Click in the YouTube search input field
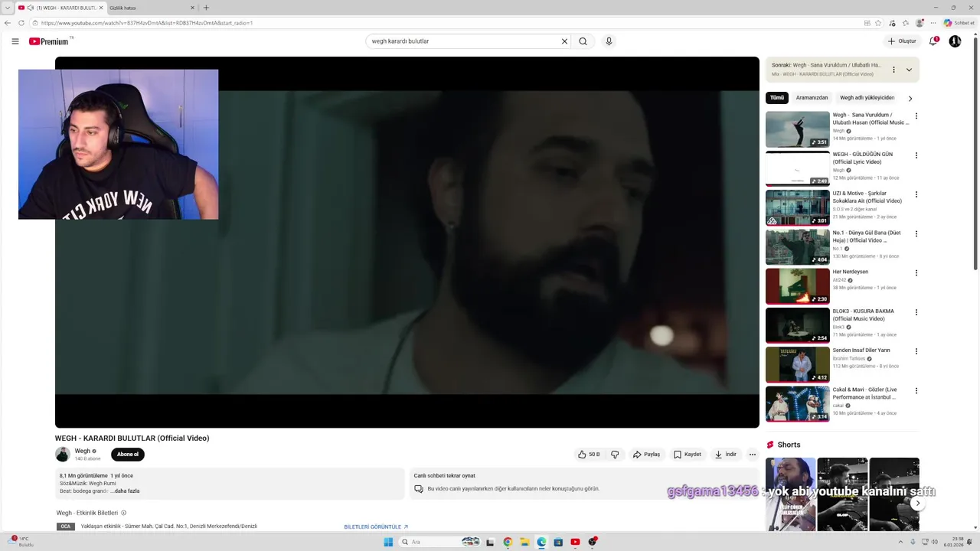The width and height of the screenshot is (980, 551). [x=463, y=41]
